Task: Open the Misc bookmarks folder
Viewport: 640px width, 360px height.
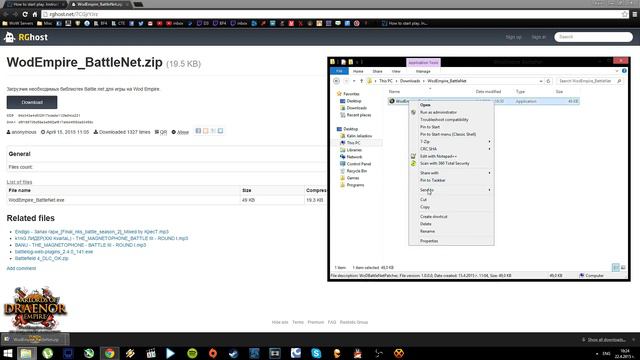Action: point(44,24)
